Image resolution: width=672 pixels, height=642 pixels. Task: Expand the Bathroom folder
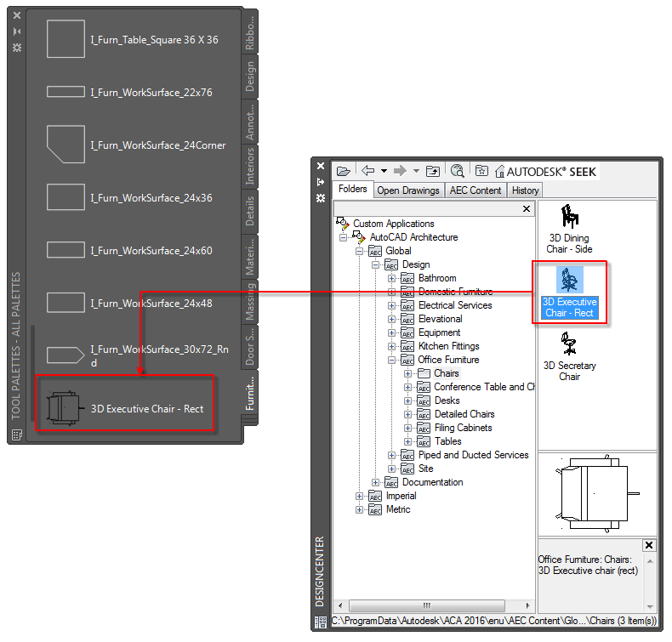tap(391, 278)
